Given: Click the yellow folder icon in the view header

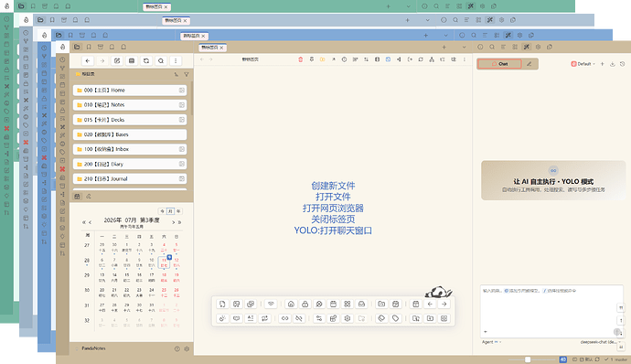Looking at the screenshot, I should click(x=322, y=59).
